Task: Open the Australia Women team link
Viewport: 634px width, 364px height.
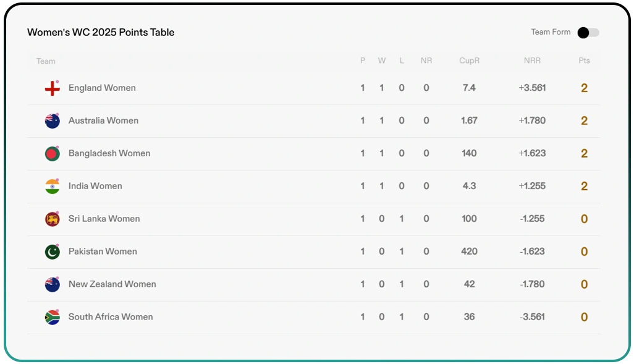Action: [x=103, y=121]
